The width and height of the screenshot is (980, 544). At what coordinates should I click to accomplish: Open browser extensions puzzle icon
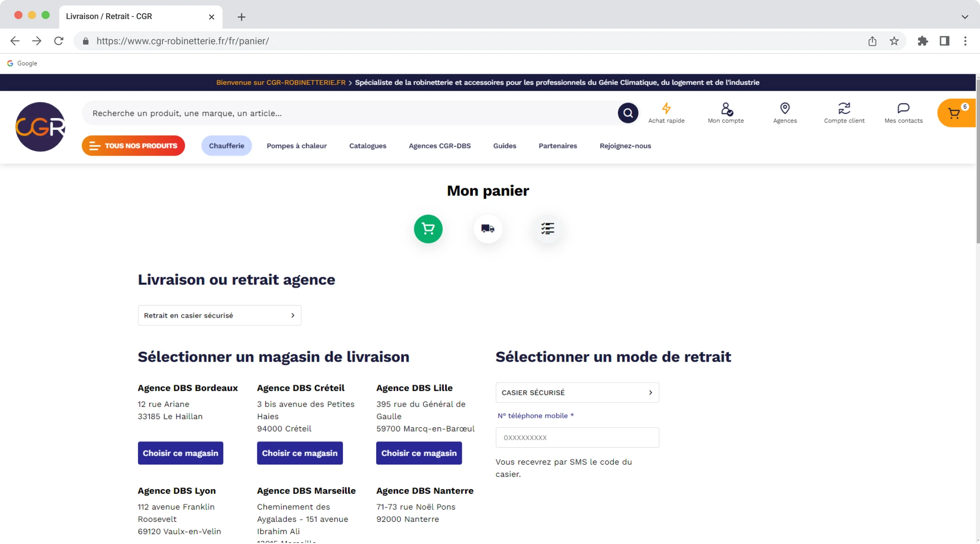point(923,41)
